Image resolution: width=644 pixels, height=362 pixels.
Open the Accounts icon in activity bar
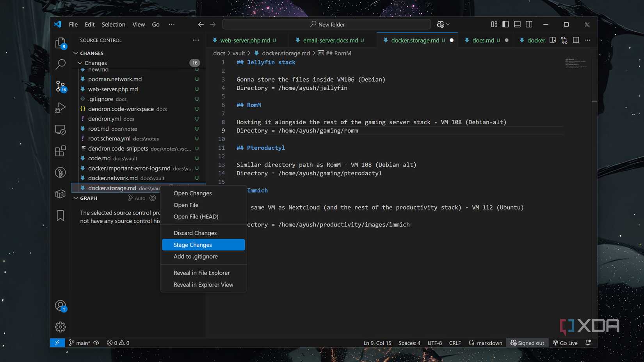(x=60, y=306)
